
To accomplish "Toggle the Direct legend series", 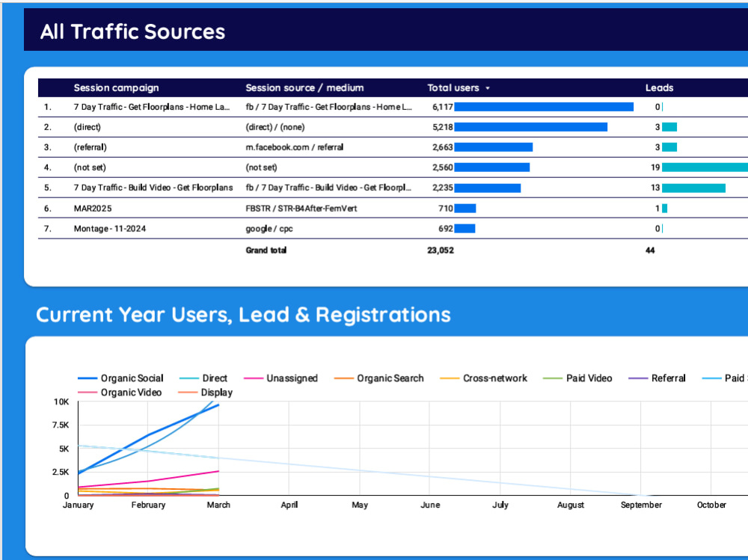I will (203, 378).
